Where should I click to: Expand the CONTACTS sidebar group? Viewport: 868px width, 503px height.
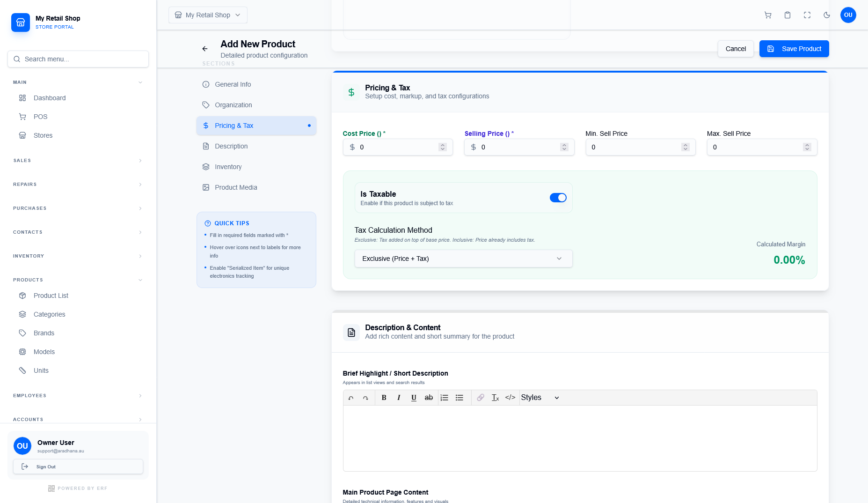coord(78,232)
